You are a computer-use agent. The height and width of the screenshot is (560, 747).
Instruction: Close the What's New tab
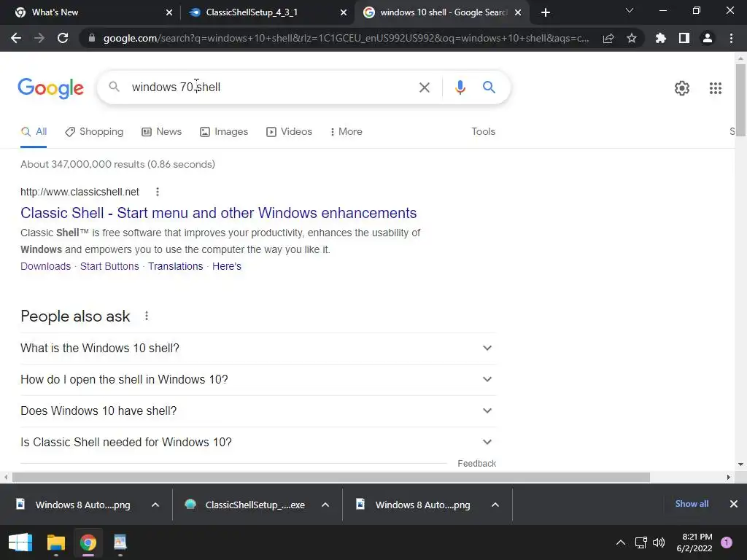click(x=169, y=12)
